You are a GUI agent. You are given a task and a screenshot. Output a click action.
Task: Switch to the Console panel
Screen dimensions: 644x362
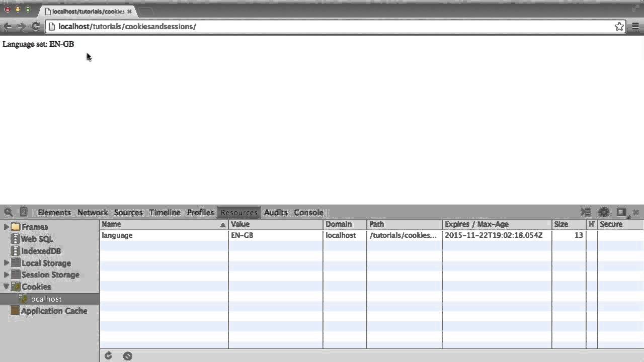308,212
